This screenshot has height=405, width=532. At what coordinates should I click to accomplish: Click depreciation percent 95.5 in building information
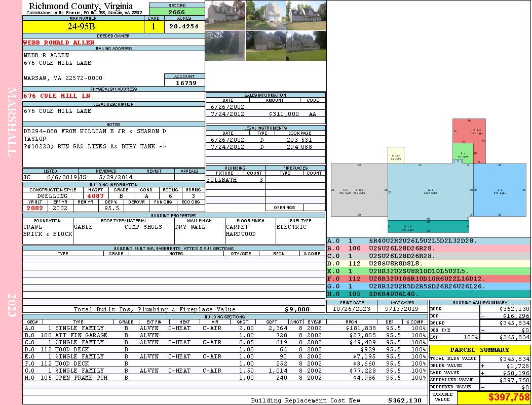click(x=111, y=208)
